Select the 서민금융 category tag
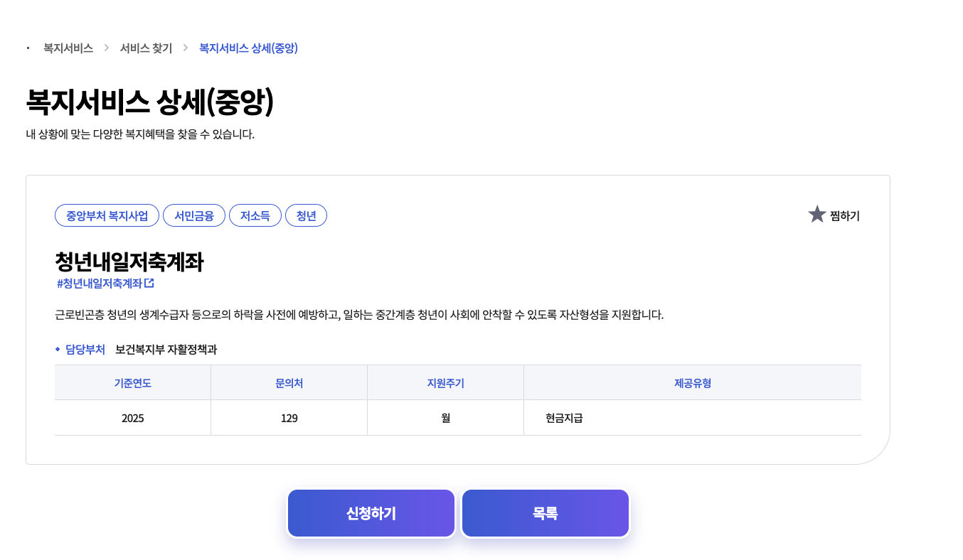The width and height of the screenshot is (963, 560). 194,215
